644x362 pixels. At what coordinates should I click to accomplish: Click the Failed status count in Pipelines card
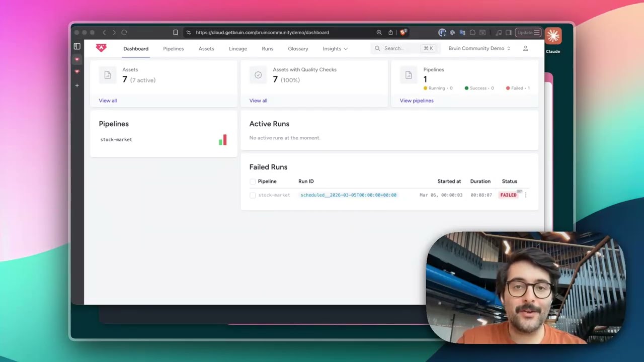pyautogui.click(x=518, y=88)
